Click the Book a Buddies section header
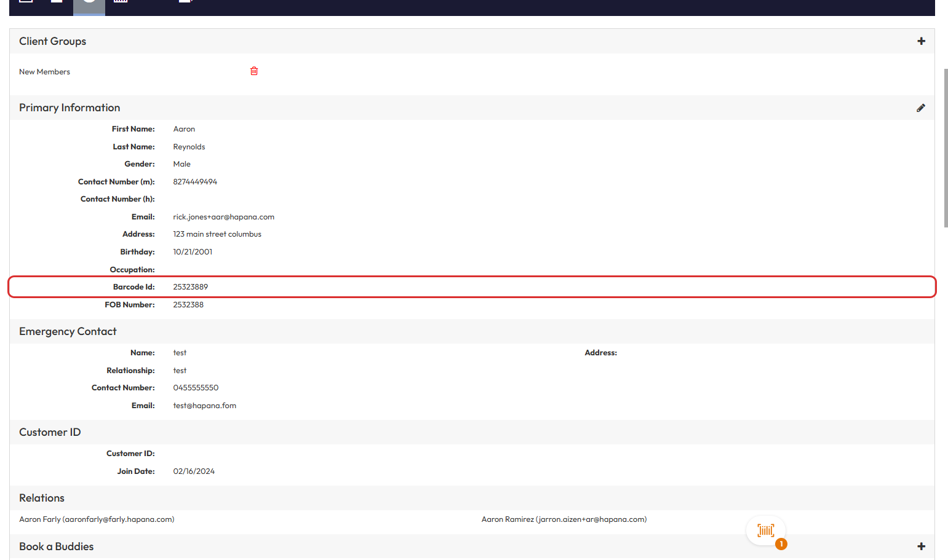 [57, 546]
